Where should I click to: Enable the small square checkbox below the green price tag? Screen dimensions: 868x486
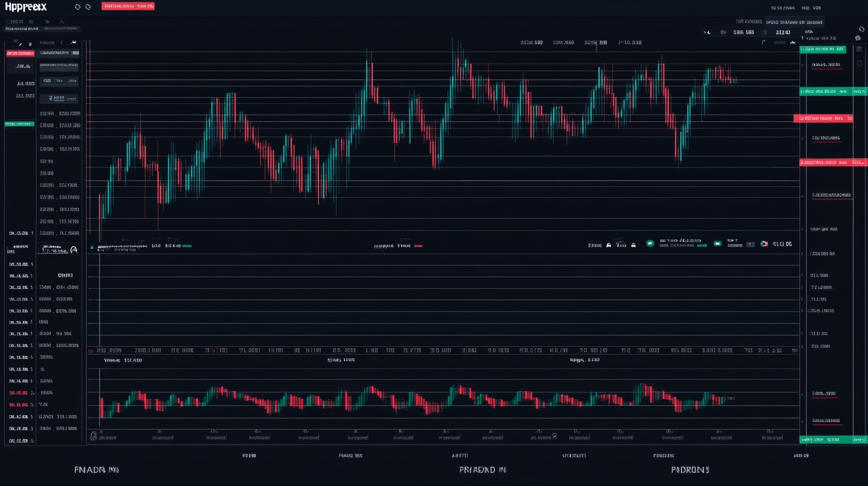coord(859,62)
